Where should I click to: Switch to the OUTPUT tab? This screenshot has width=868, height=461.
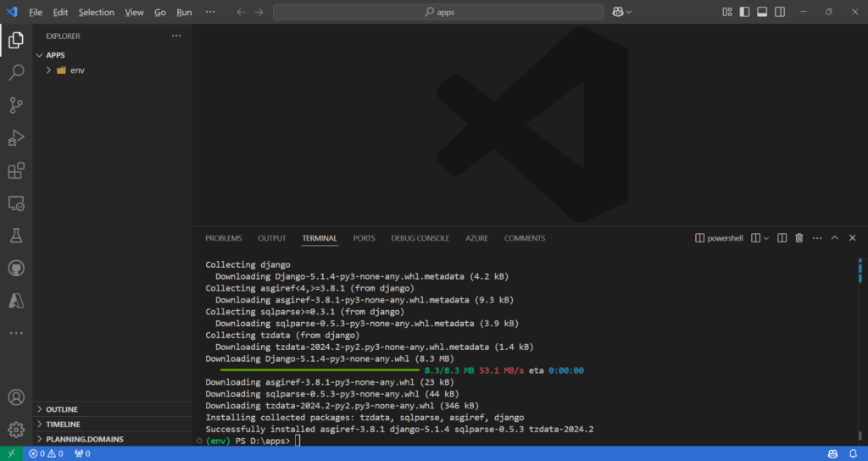click(272, 238)
